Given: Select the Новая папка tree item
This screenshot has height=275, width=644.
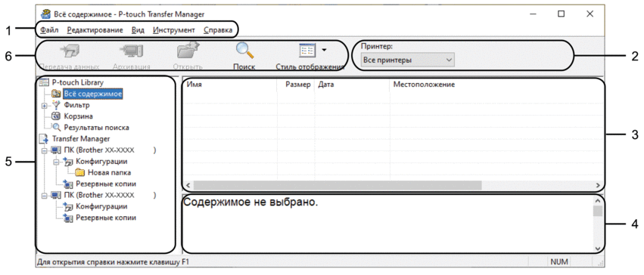Looking at the screenshot, I should pyautogui.click(x=109, y=172).
